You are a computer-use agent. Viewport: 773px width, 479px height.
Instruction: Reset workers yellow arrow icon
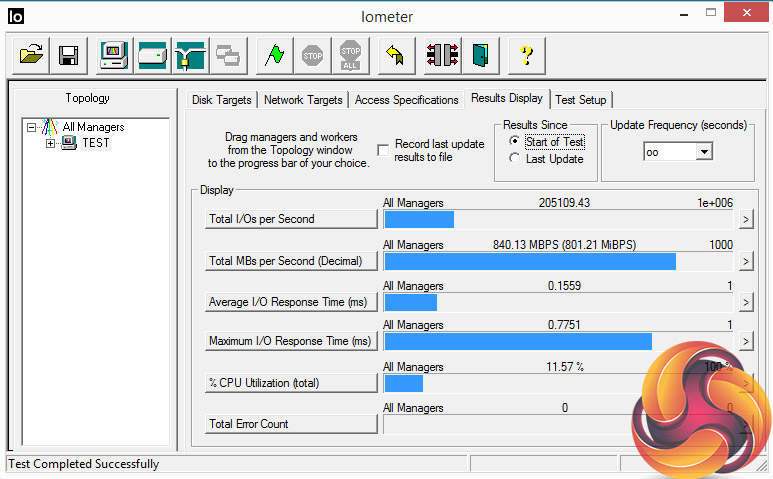coord(396,55)
